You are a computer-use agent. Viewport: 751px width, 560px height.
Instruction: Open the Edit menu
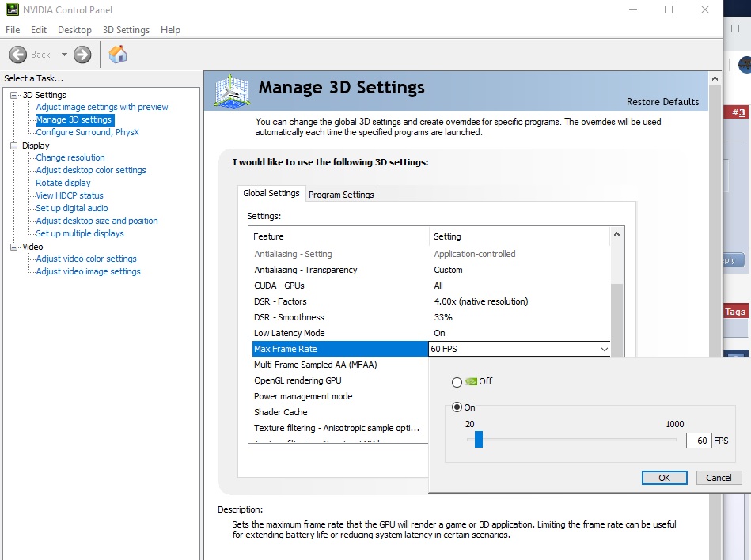pos(38,30)
